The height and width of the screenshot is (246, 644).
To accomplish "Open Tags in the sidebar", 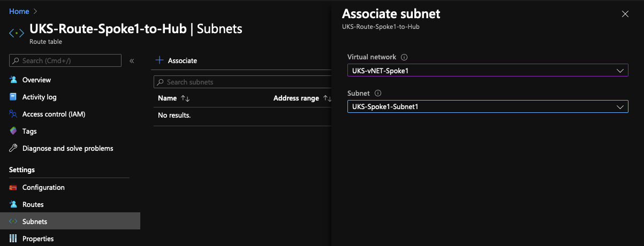I will coord(29,131).
